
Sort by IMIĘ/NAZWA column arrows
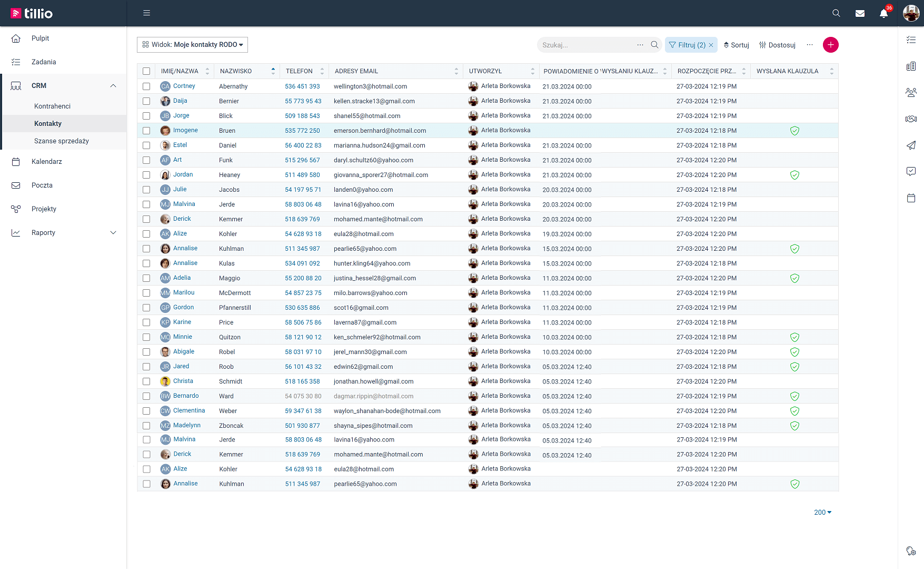click(x=207, y=71)
